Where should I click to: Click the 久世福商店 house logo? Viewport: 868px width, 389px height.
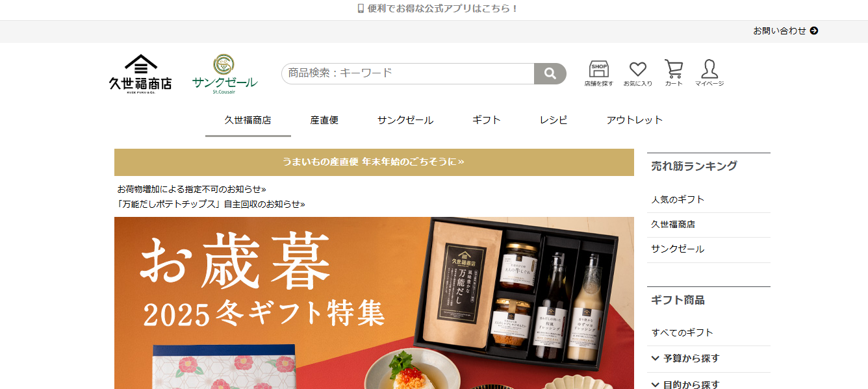click(140, 74)
